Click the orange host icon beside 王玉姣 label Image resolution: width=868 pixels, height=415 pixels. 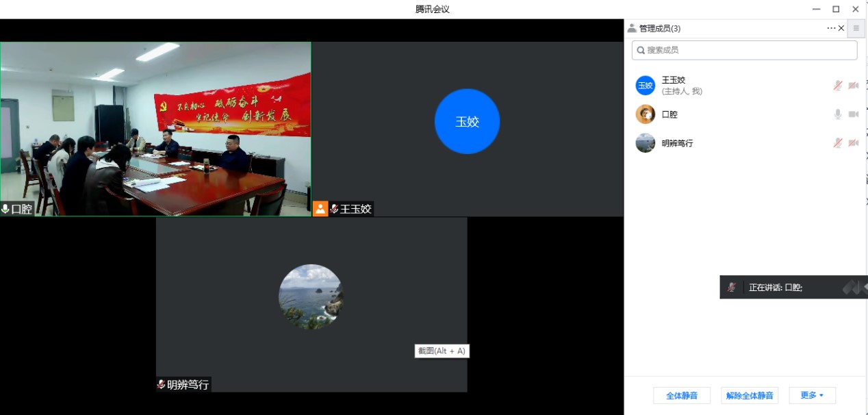(320, 209)
